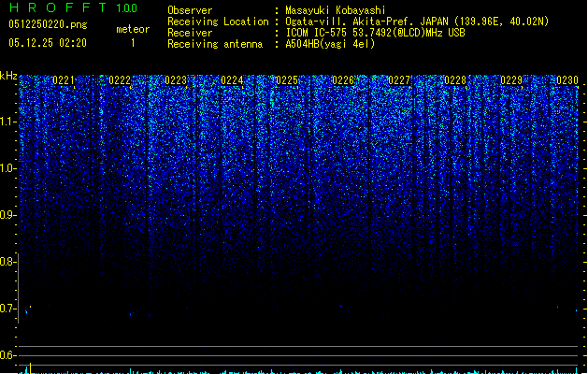The width and height of the screenshot is (588, 374).
Task: Click the date stamp 05.12.25 02:20
Action: click(x=48, y=43)
